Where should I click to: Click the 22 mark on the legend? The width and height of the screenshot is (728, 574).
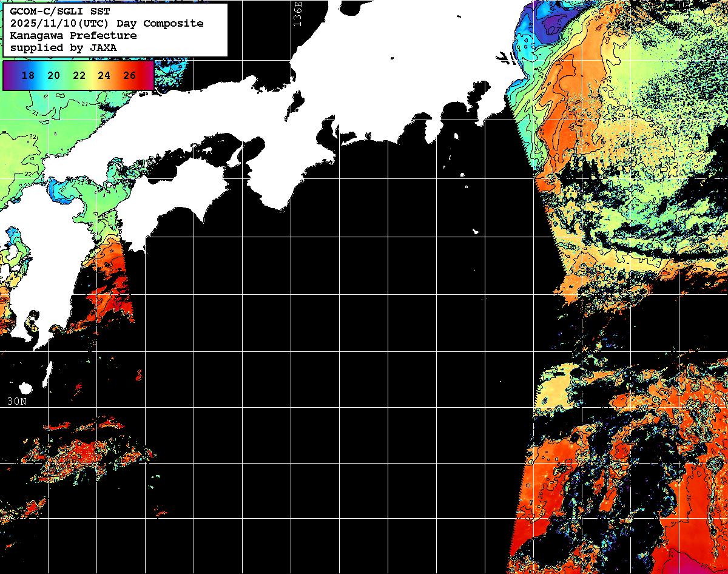coord(79,76)
